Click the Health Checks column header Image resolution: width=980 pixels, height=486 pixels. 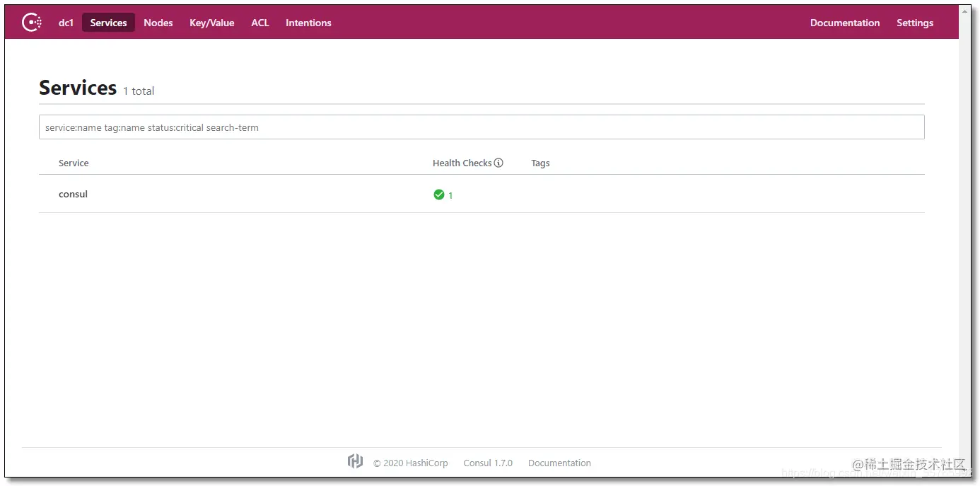462,163
